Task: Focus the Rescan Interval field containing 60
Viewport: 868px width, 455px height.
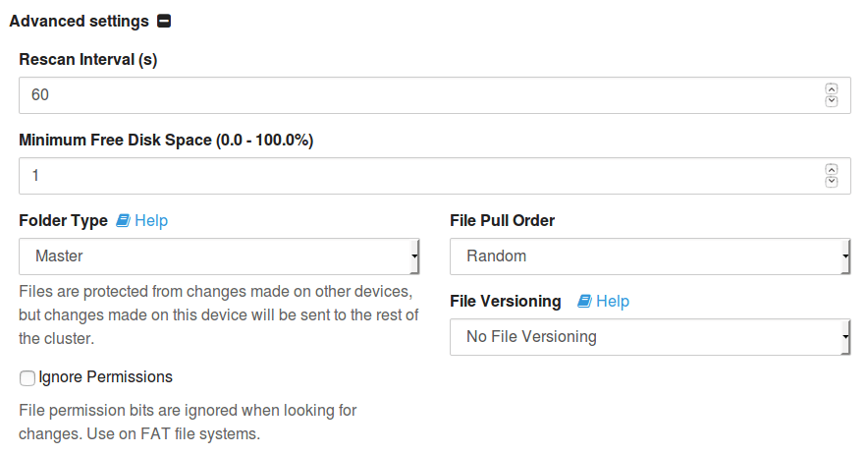Action: pyautogui.click(x=412, y=95)
